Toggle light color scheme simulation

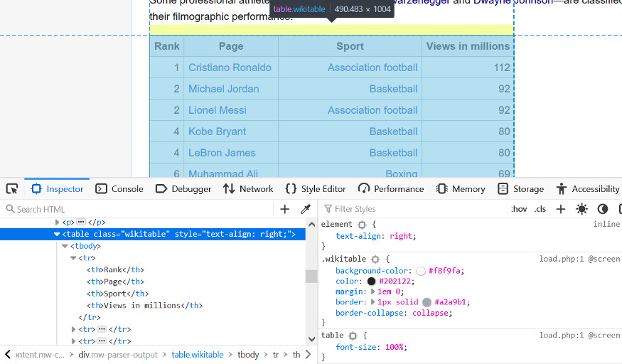tap(582, 209)
